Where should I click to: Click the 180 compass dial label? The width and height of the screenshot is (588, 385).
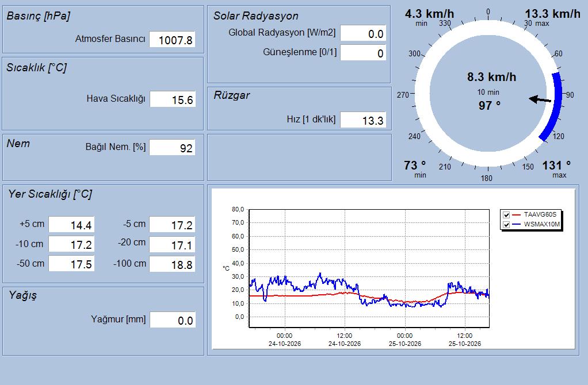click(x=486, y=178)
